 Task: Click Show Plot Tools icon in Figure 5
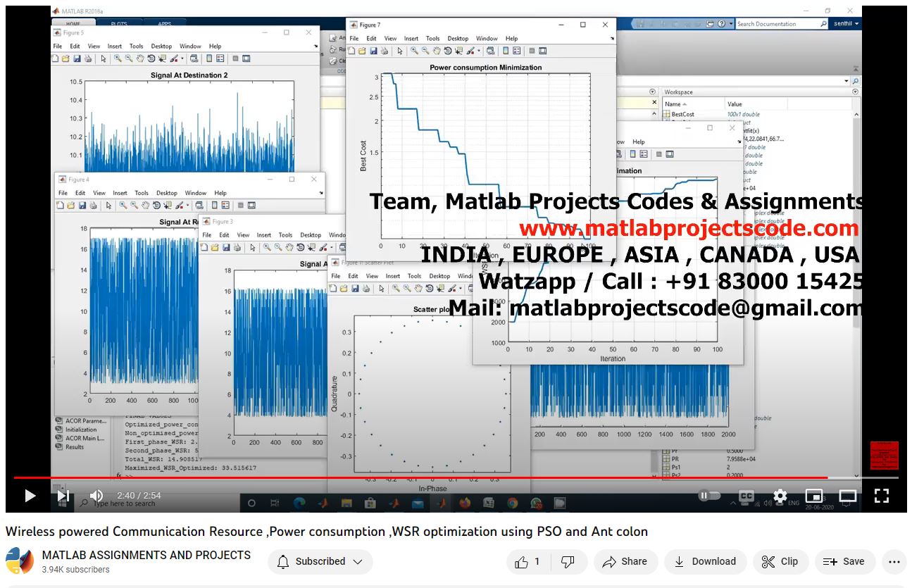[x=246, y=58]
